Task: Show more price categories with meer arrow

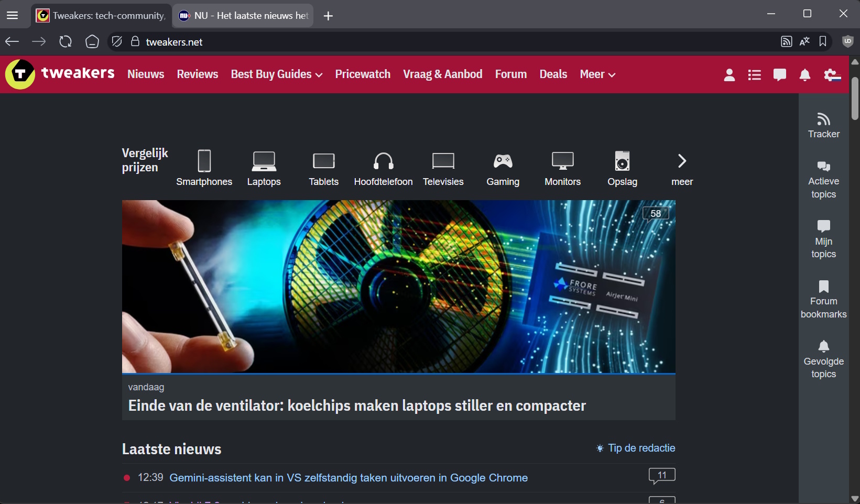Action: [682, 168]
